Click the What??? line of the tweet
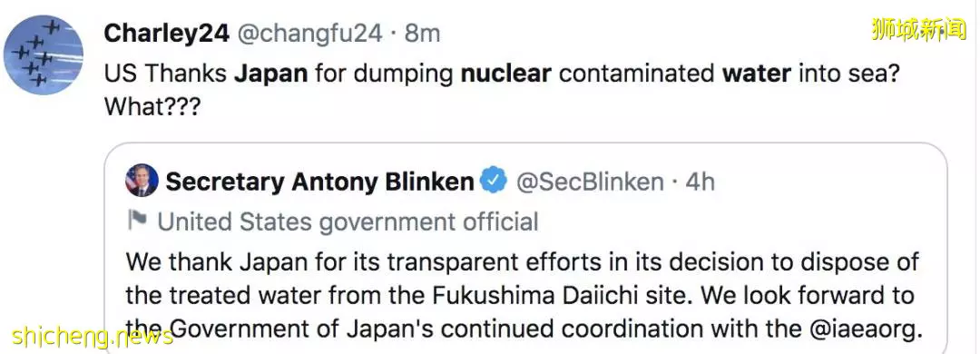 152,107
